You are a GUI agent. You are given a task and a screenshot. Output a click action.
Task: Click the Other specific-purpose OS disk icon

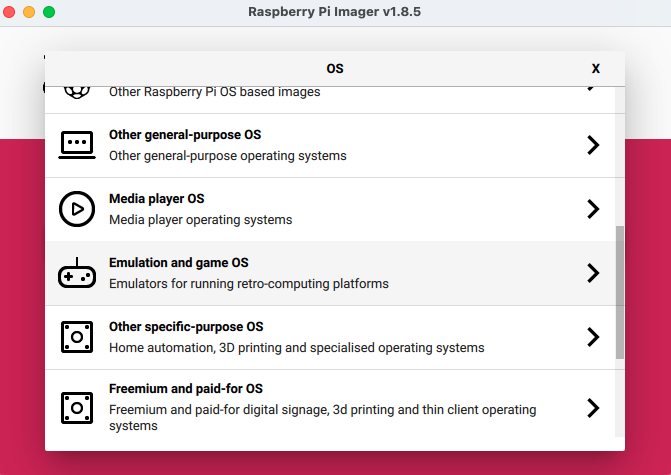point(77,337)
